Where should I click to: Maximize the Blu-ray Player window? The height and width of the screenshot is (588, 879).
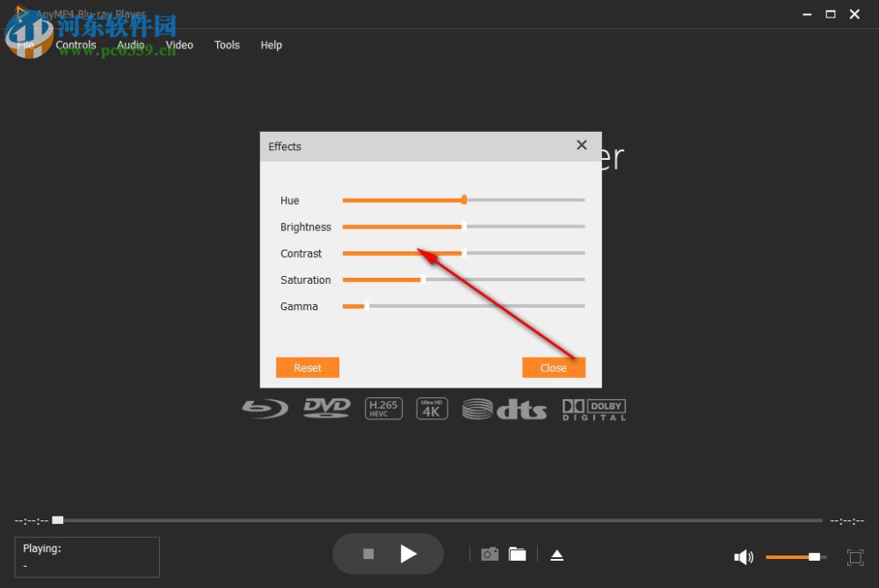click(831, 15)
